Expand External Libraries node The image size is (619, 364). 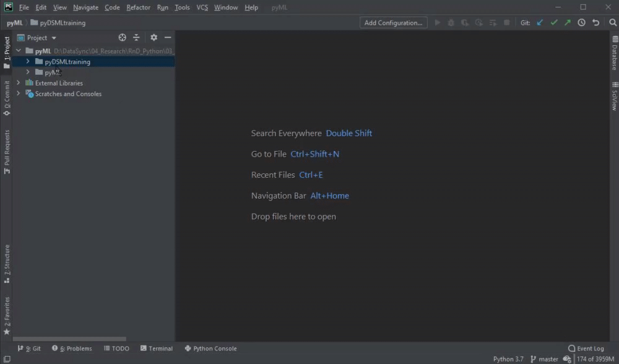(18, 82)
